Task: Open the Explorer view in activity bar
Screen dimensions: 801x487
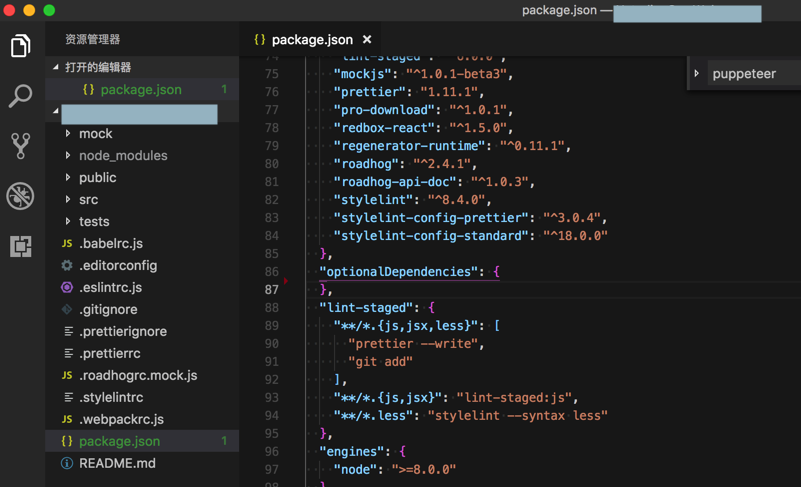Action: (x=20, y=46)
